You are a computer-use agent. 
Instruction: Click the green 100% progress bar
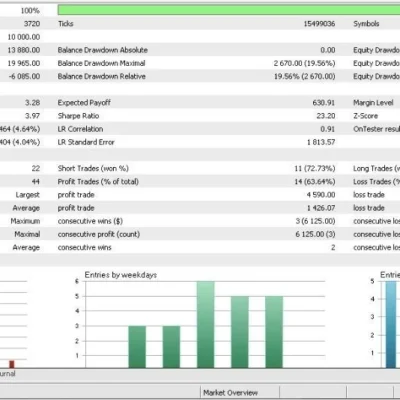[229, 10]
